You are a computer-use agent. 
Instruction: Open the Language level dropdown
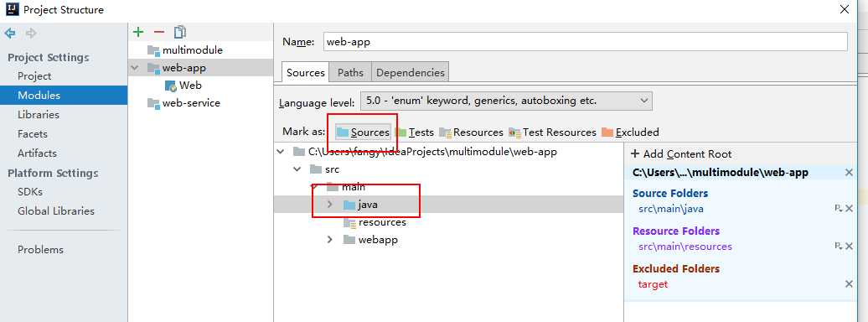coord(506,101)
